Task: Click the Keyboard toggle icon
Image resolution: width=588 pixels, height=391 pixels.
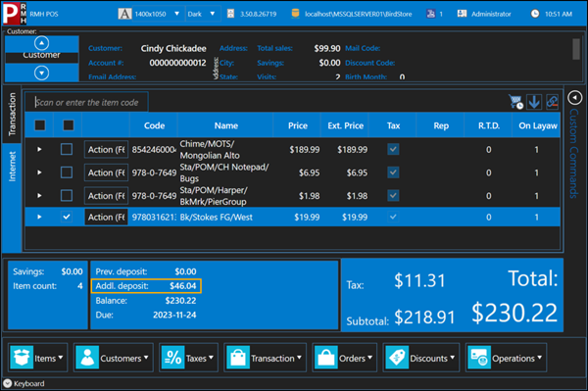Action: pyautogui.click(x=8, y=383)
